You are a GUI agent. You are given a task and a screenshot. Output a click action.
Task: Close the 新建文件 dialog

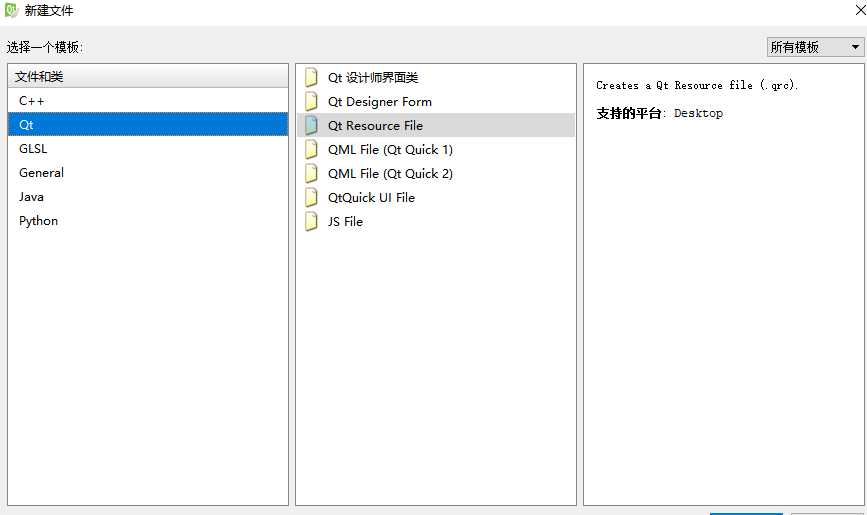860,9
